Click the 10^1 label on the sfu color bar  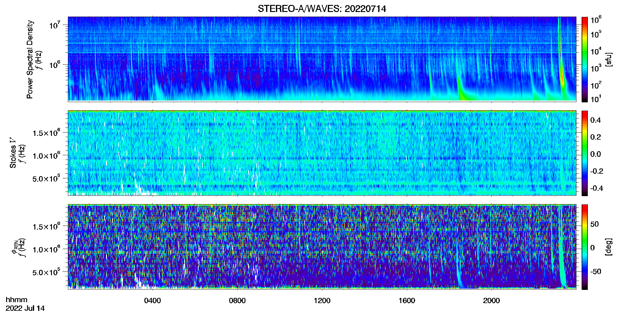(x=596, y=99)
